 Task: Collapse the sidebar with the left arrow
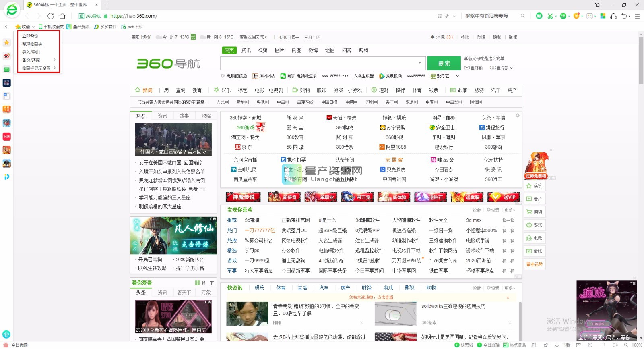coord(6,27)
